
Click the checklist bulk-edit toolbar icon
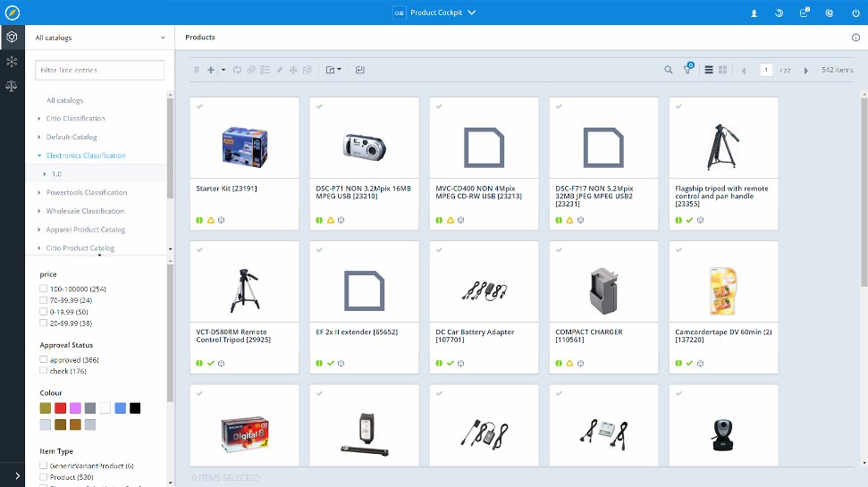pos(265,70)
